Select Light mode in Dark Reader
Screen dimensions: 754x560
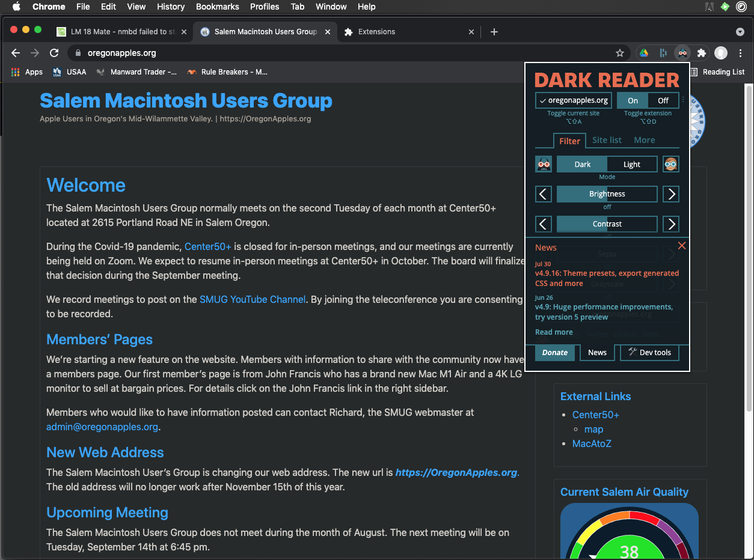coord(632,164)
